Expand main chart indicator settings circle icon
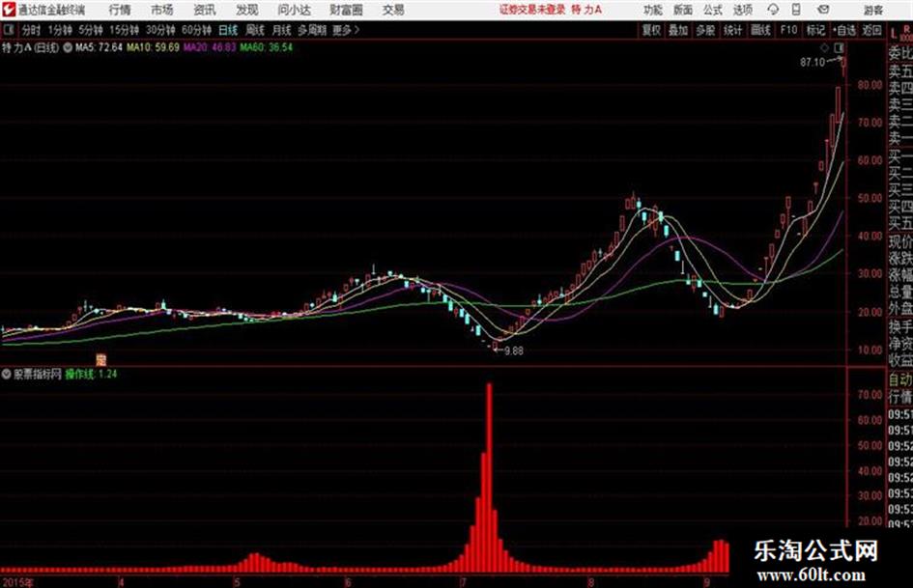 (67, 47)
